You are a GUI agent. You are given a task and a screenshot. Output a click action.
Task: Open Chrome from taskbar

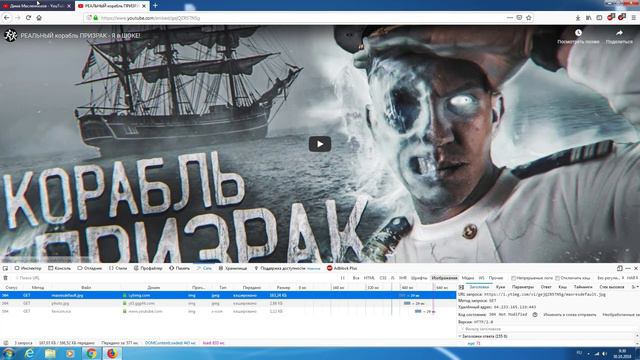click(x=91, y=353)
